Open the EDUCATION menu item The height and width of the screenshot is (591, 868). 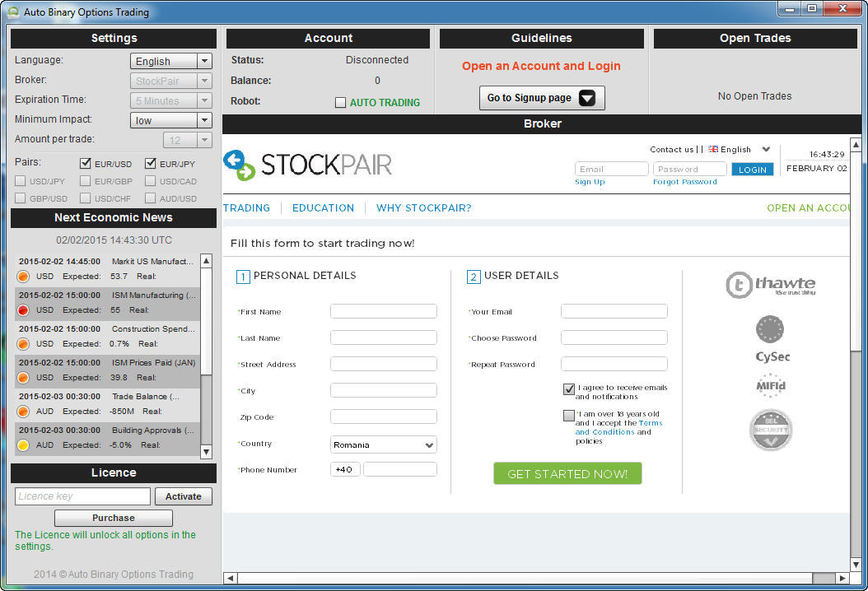click(323, 208)
